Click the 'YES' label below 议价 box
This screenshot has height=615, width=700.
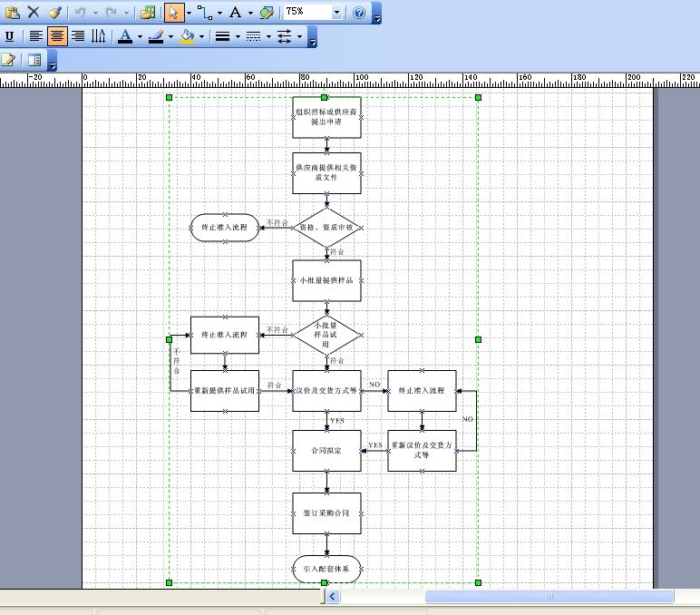337,421
